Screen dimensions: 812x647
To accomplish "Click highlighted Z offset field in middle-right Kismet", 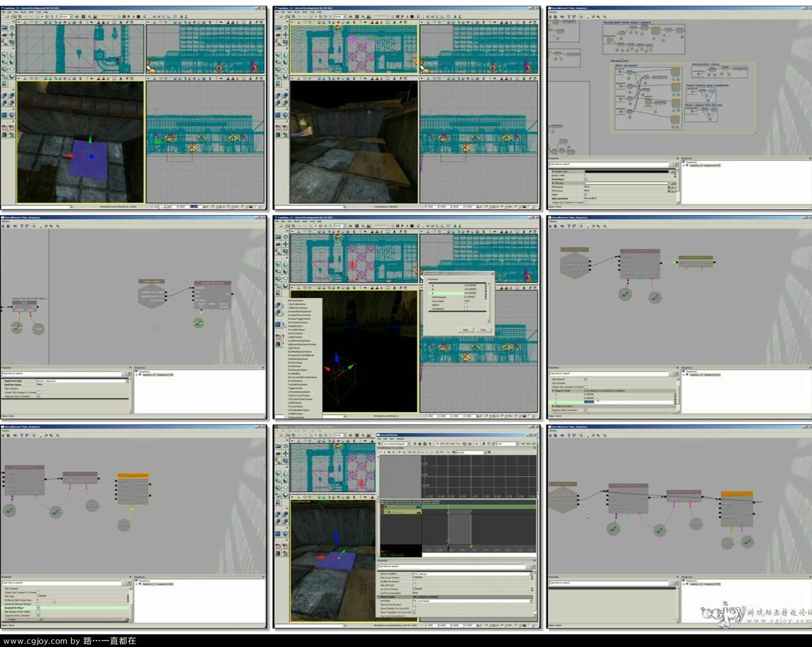I will click(629, 402).
